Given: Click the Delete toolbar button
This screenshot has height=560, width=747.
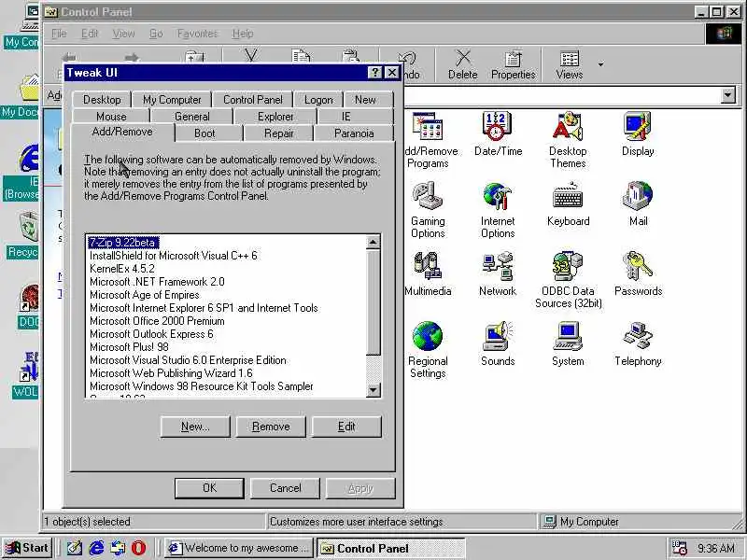Looking at the screenshot, I should pos(462,64).
